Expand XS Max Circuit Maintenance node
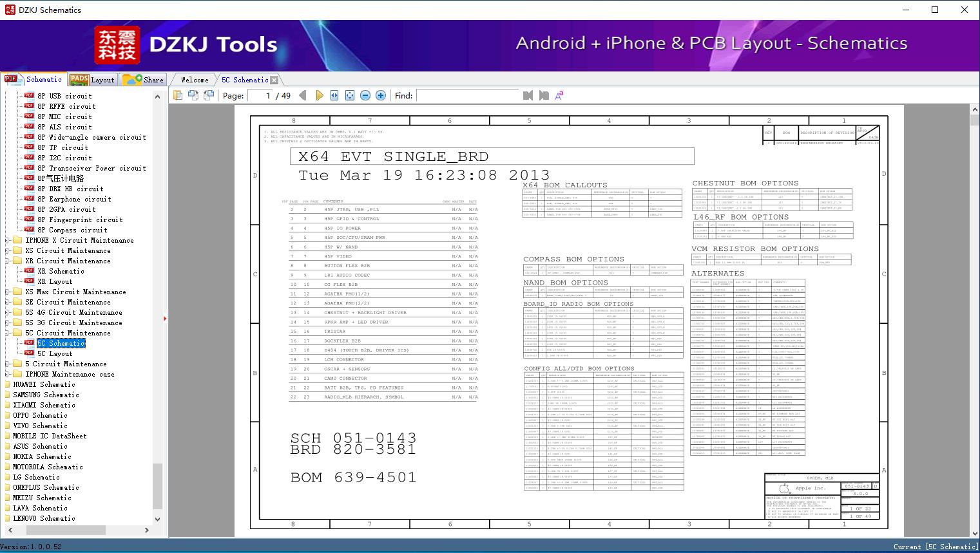Viewport: 980px width, 553px height. pos(8,292)
